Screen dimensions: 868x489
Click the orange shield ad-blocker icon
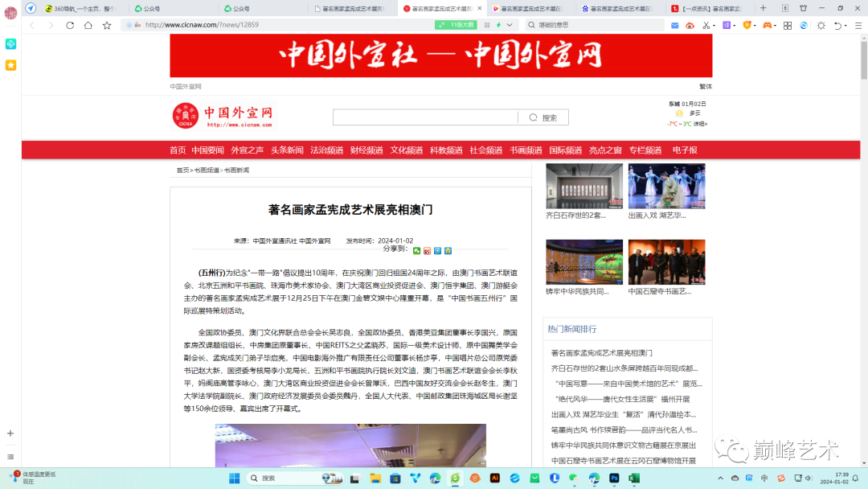click(747, 25)
